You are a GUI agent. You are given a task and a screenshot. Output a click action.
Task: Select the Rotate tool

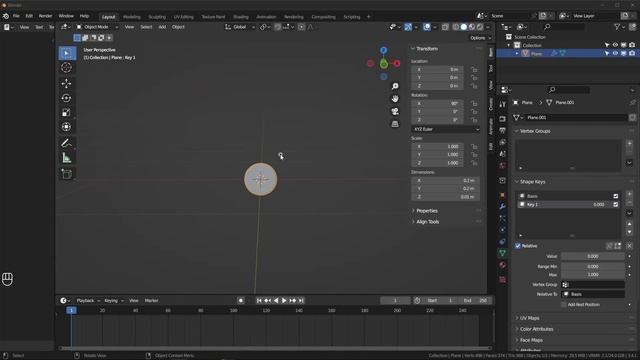click(67, 98)
